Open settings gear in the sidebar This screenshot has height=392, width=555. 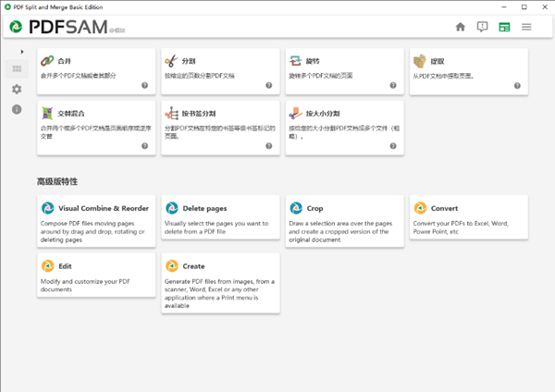click(17, 89)
